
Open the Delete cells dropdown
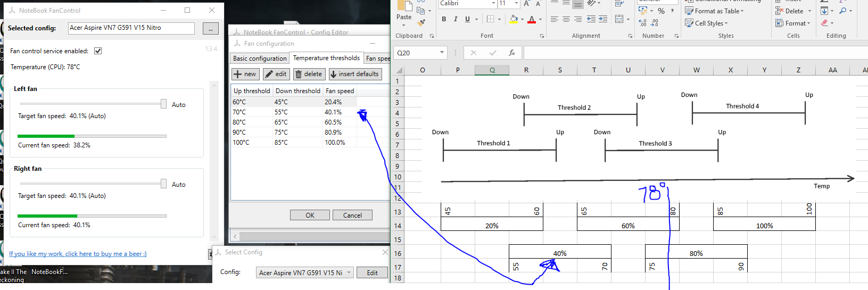coord(810,11)
